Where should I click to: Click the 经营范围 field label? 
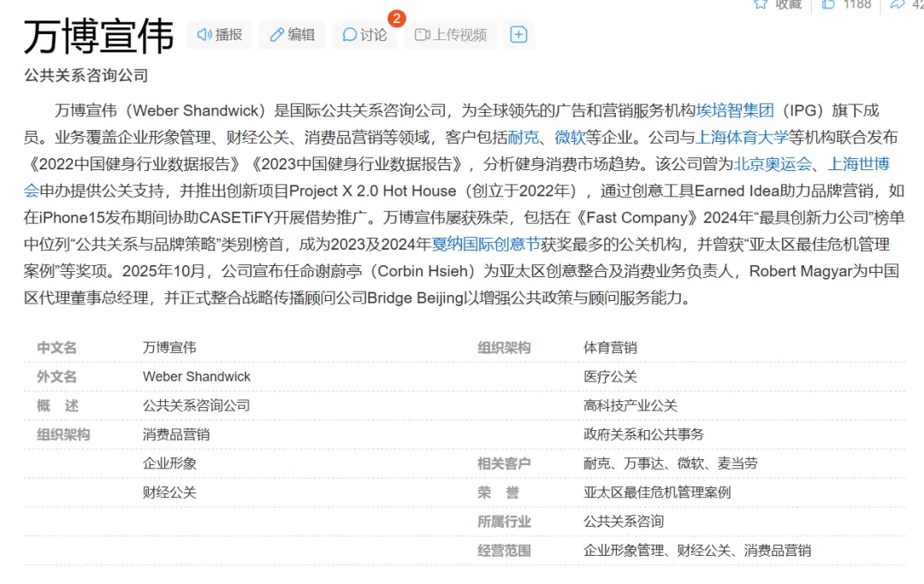pos(504,551)
